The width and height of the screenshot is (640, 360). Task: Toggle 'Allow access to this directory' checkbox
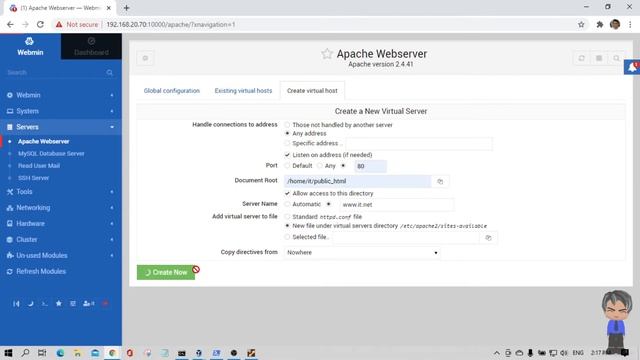(x=287, y=193)
